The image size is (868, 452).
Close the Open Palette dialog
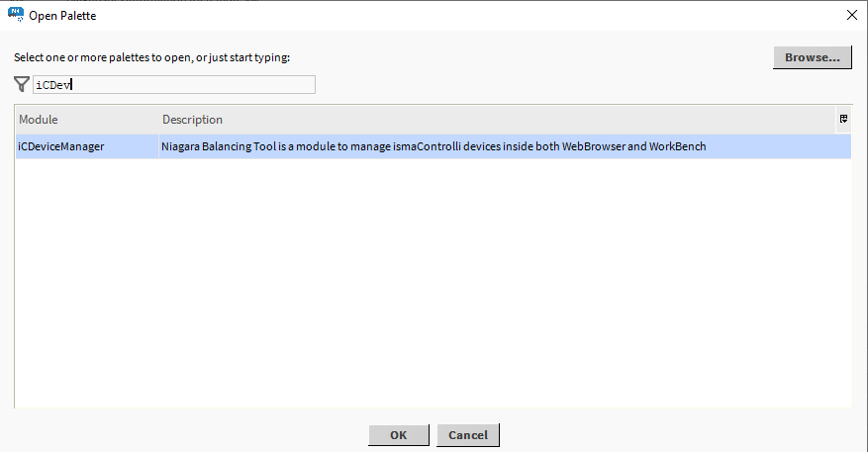point(851,16)
